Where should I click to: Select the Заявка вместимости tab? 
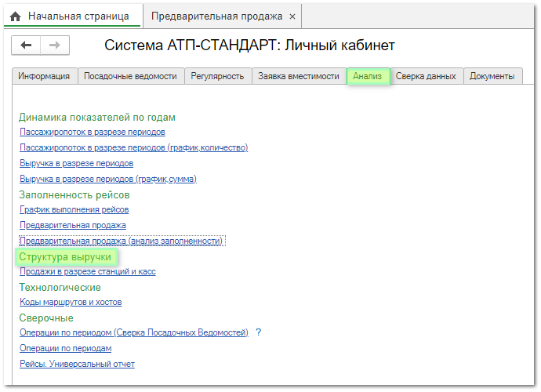coord(299,76)
